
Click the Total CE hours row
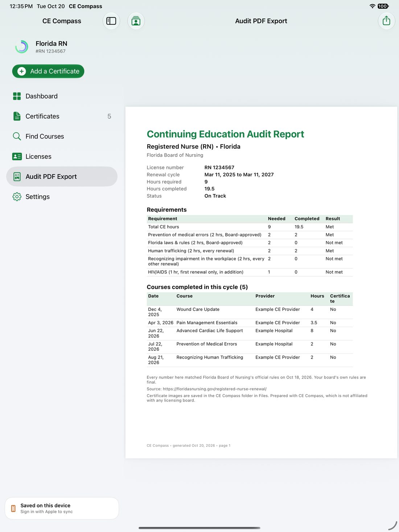click(x=250, y=227)
